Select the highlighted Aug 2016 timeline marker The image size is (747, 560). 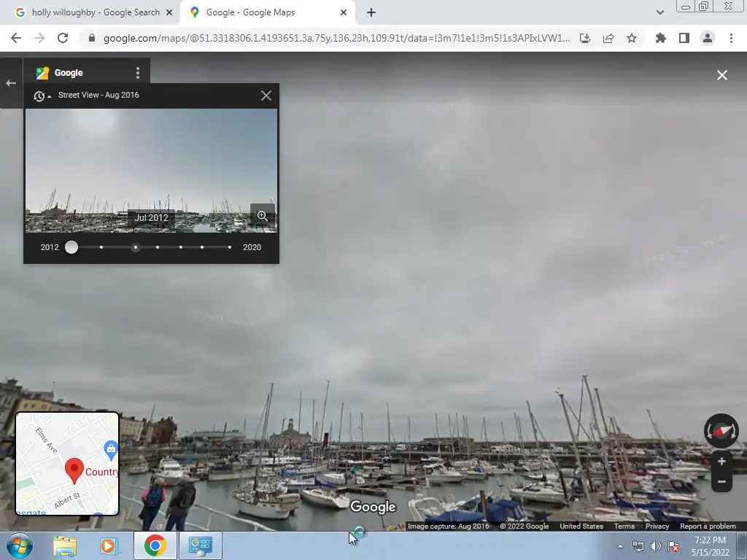[x=136, y=247]
